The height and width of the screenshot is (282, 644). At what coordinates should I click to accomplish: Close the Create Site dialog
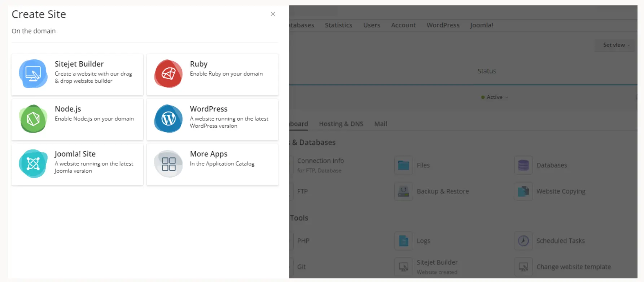(x=273, y=14)
